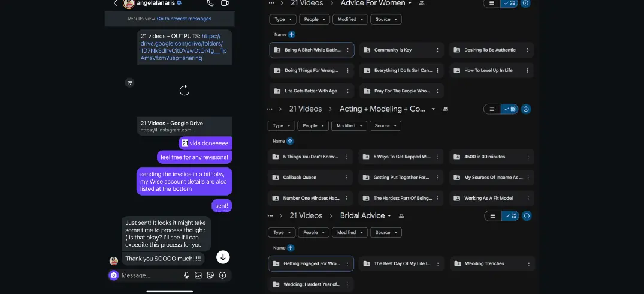
Task: Switch Bridal Advice to grid layout
Action: [x=510, y=216]
